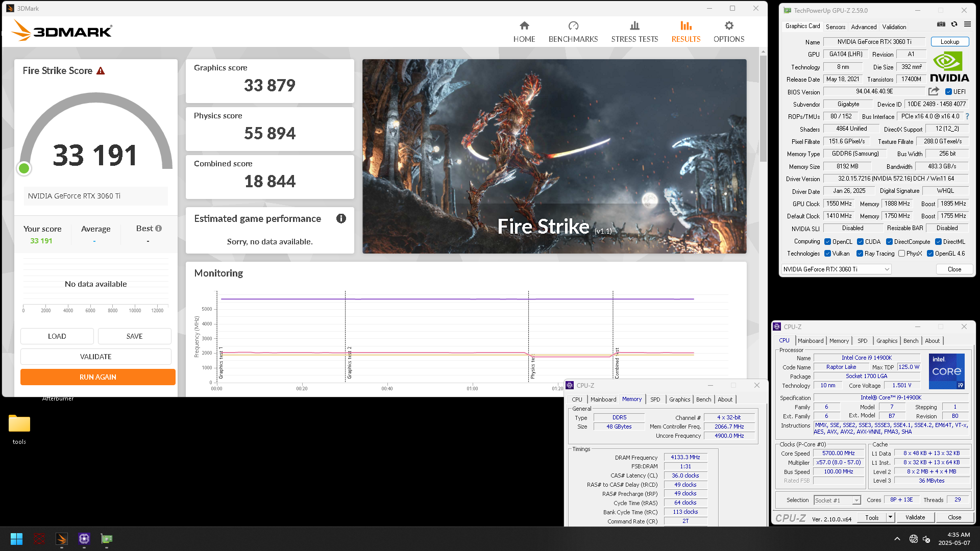The image size is (980, 551).
Task: Toggle the Vulkan checkbox
Action: (x=827, y=254)
